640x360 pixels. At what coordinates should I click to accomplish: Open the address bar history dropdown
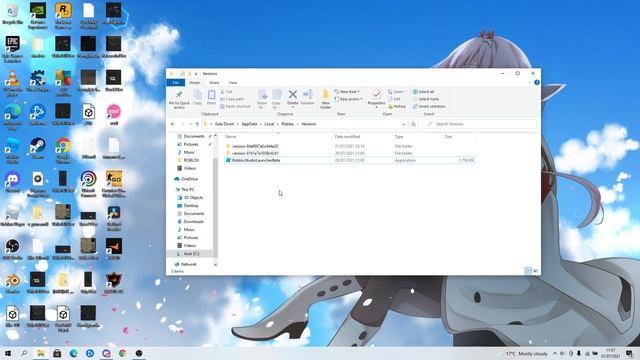403,124
